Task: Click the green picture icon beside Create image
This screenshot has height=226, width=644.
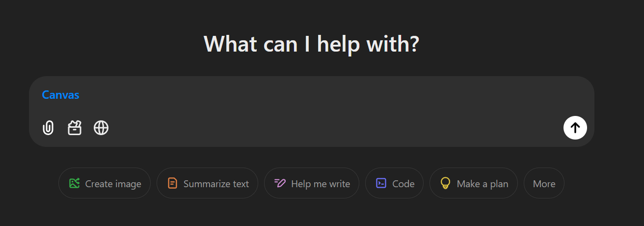Action: click(75, 184)
